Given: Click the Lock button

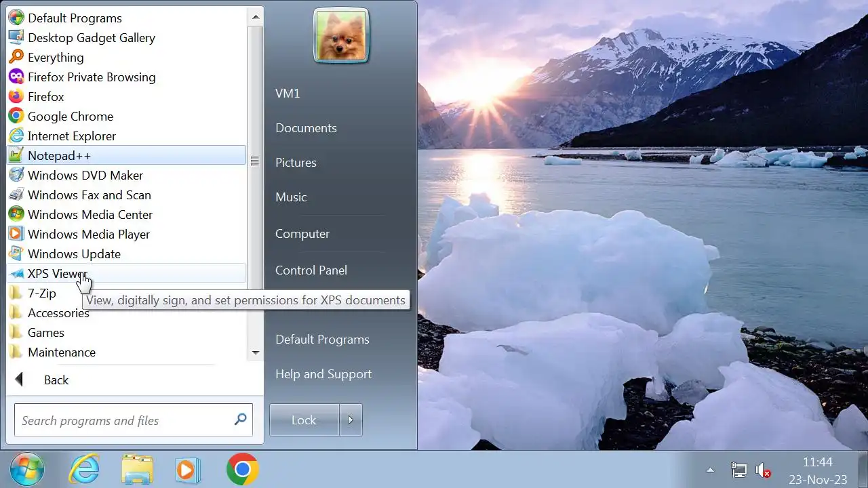Looking at the screenshot, I should pos(304,420).
